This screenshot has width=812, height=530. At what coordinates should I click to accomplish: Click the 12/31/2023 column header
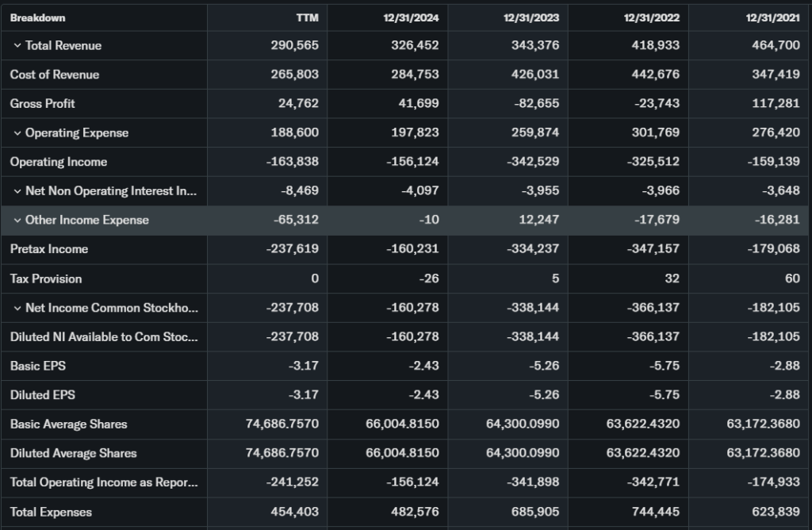coord(531,17)
